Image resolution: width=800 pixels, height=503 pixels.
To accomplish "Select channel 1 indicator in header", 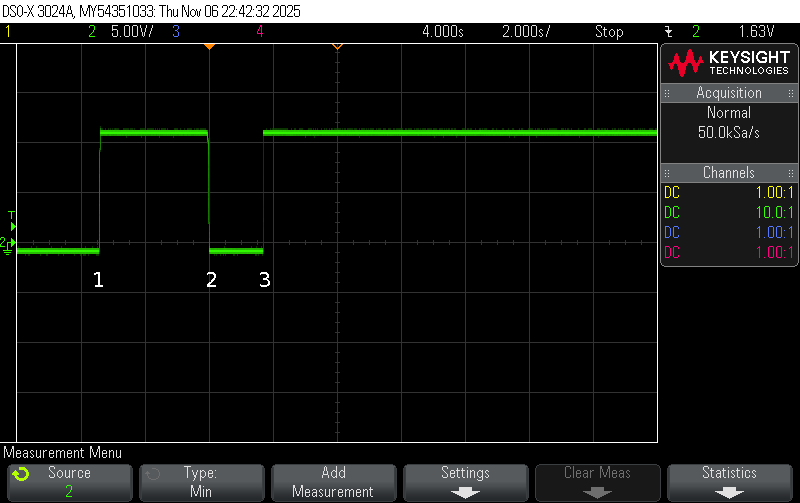I will tap(8, 32).
